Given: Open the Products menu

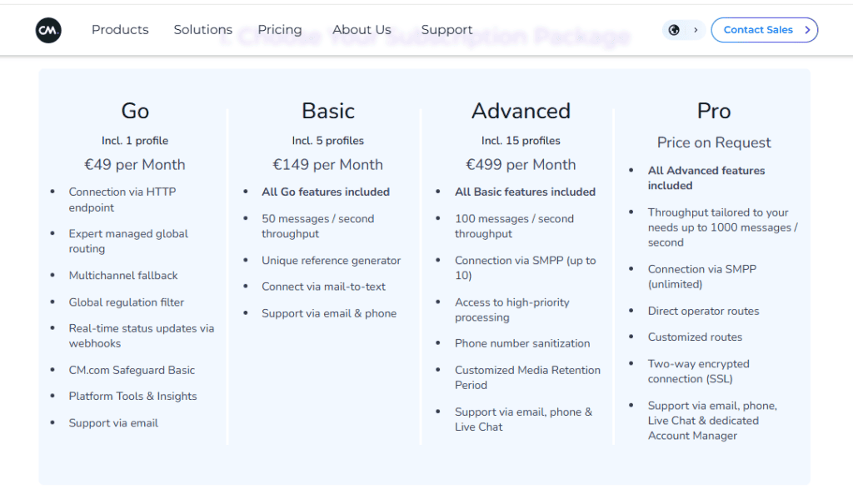Looking at the screenshot, I should coord(120,30).
